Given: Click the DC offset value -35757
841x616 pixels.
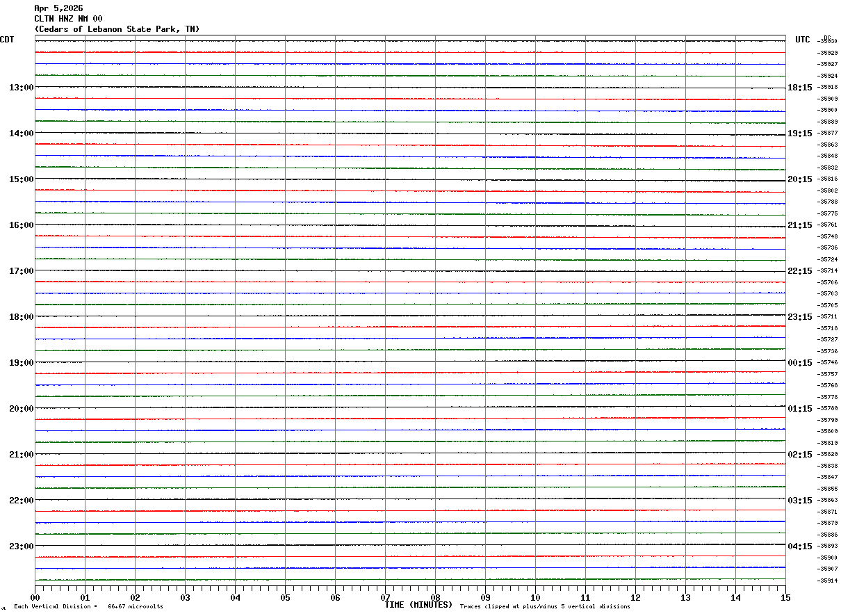Looking at the screenshot, I should 828,374.
